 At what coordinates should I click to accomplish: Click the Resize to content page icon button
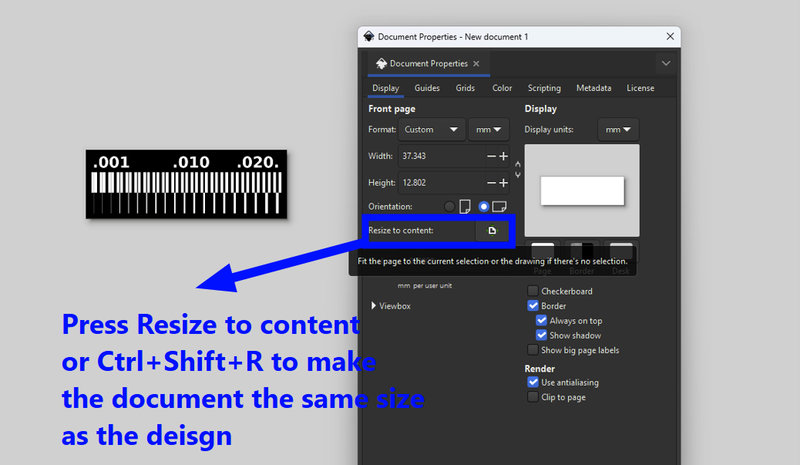tap(492, 231)
